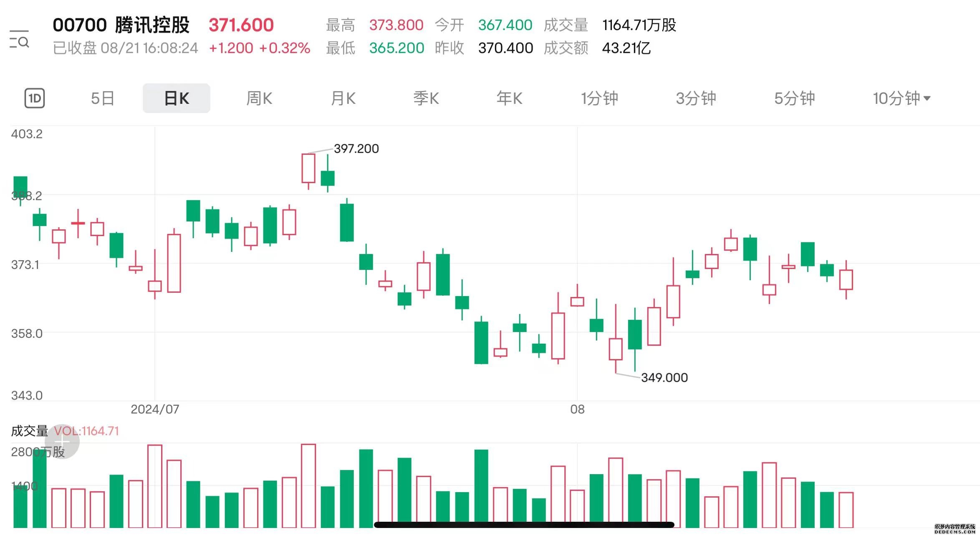
Task: Select the 季K quarterly candlestick view
Action: [426, 98]
